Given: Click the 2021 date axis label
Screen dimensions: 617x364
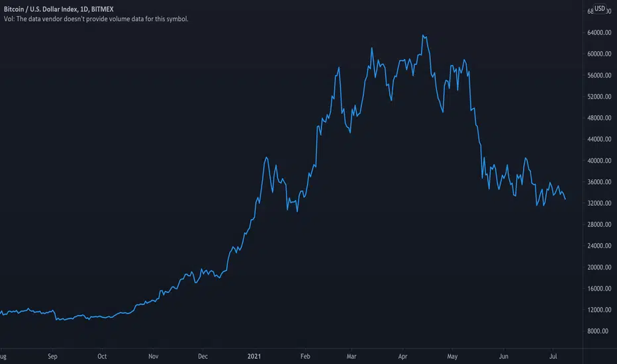Looking at the screenshot, I should [254, 356].
